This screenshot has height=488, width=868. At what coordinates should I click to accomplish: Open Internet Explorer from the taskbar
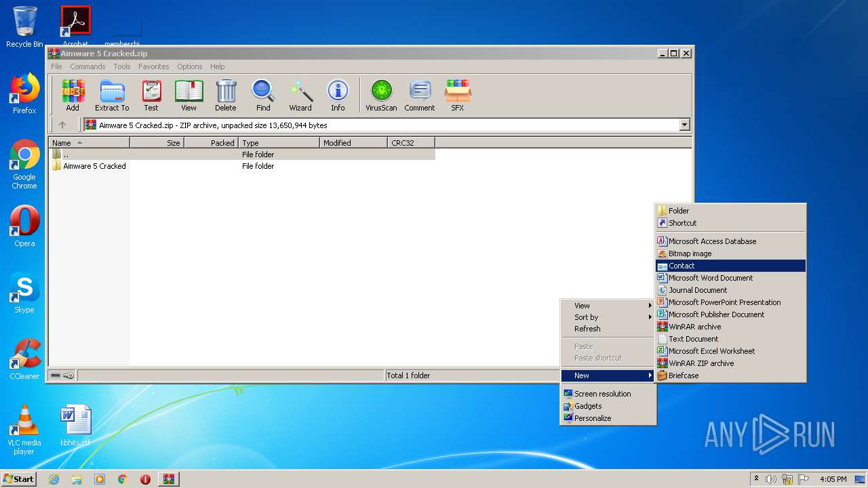[x=54, y=479]
